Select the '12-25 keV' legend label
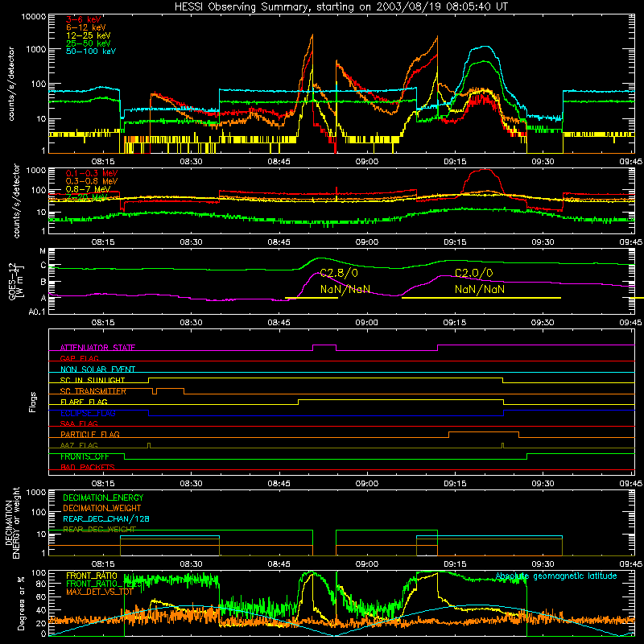The width and height of the screenshot is (644, 644). point(88,35)
